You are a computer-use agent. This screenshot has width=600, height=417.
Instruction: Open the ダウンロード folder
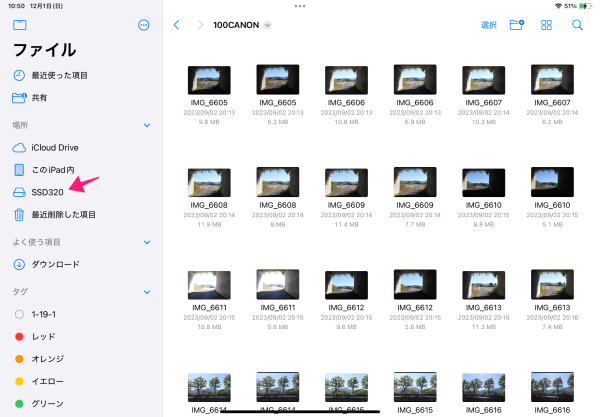55,264
